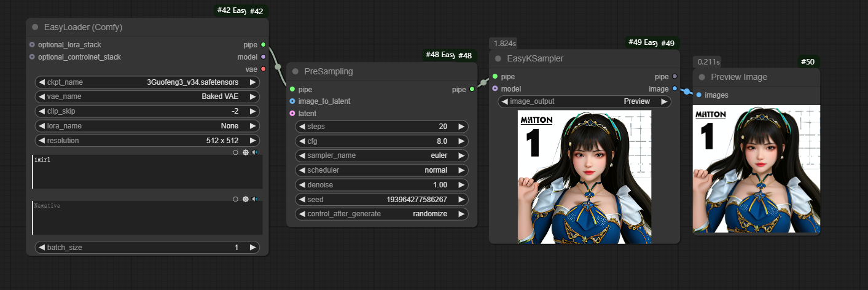Viewport: 868px width, 290px height.
Task: Click the Negative prompt text area
Action: (x=147, y=218)
